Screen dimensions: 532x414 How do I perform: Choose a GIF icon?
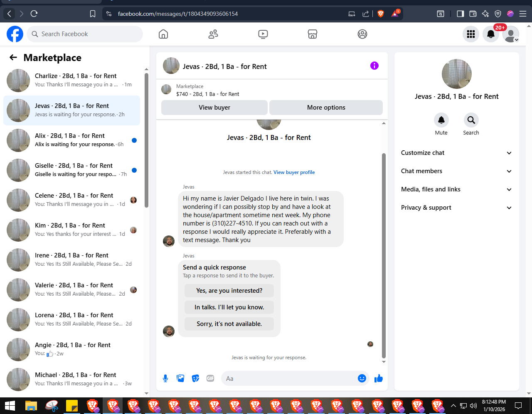[210, 378]
